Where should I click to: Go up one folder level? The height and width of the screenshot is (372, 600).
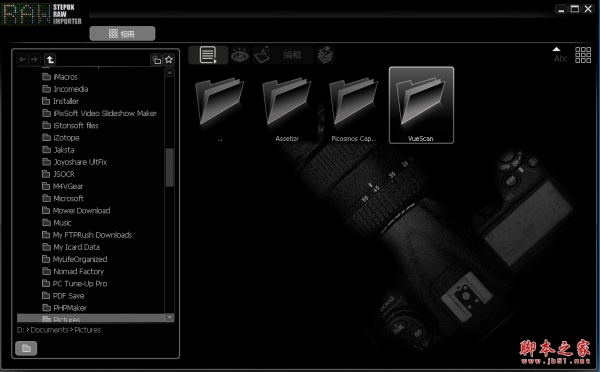[50, 59]
